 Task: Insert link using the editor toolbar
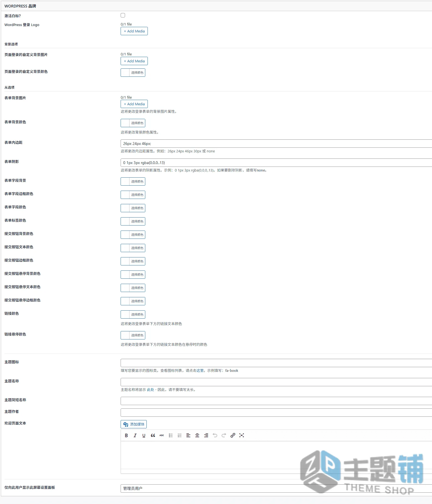tap(233, 435)
